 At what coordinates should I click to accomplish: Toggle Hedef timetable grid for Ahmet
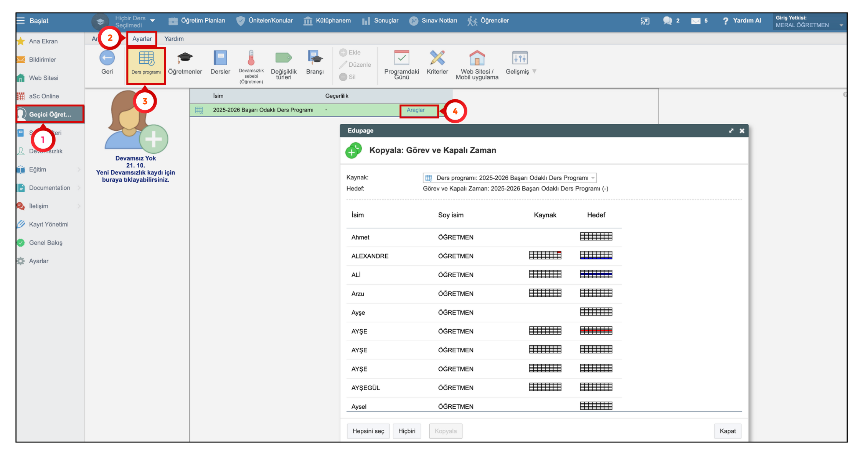596,237
